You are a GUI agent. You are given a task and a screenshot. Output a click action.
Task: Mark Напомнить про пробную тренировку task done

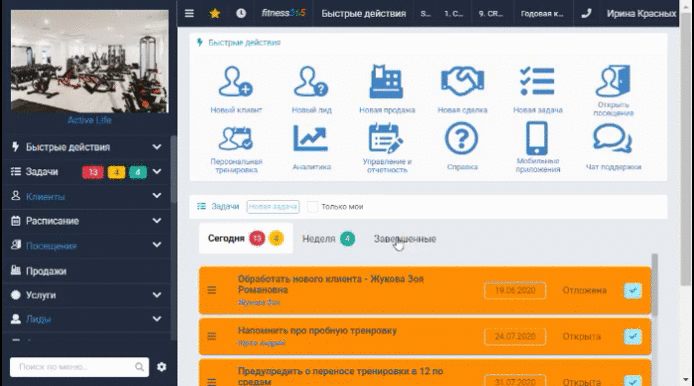(x=632, y=336)
